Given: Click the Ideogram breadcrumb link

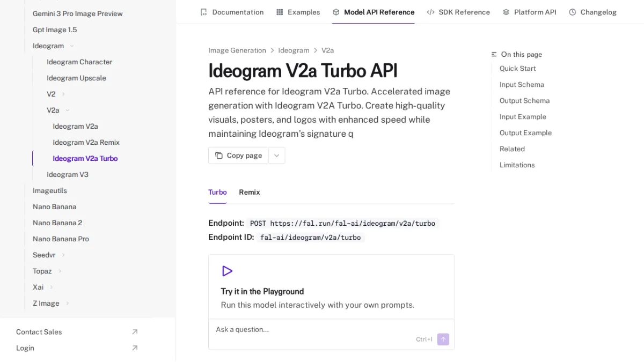Looking at the screenshot, I should [x=294, y=50].
